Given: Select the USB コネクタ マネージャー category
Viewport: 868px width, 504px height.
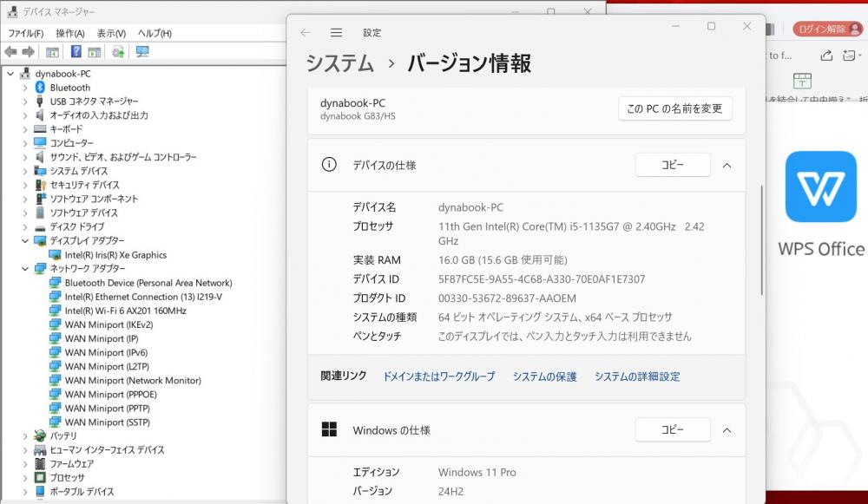Looking at the screenshot, I should [x=94, y=101].
